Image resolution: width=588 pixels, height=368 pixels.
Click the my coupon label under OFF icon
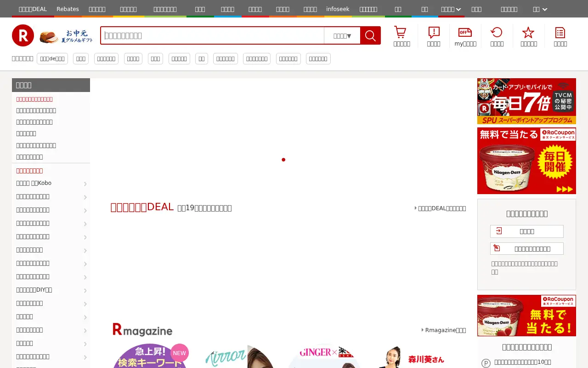click(x=465, y=44)
